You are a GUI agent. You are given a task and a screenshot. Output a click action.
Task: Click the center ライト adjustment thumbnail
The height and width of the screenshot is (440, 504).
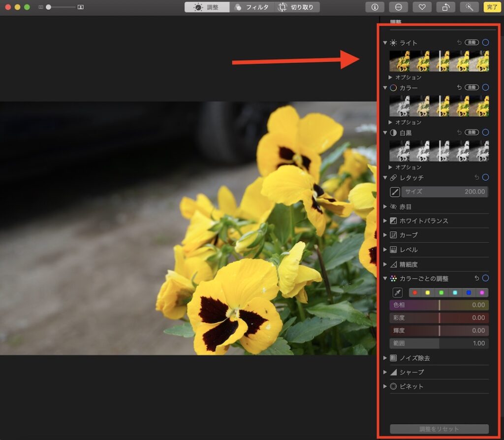(440, 61)
